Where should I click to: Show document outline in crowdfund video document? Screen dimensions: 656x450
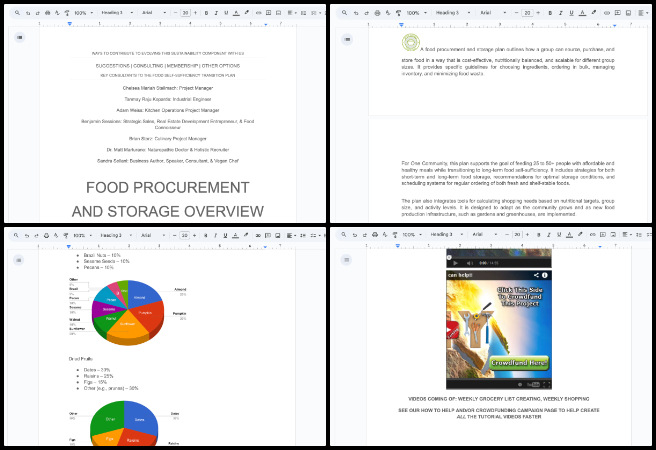point(346,260)
